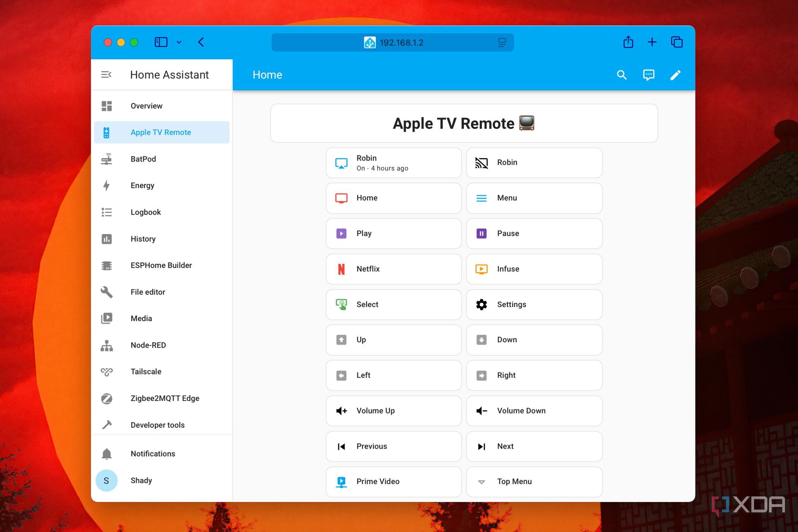The image size is (798, 532).
Task: Open Overview in the sidebar
Action: [x=162, y=106]
